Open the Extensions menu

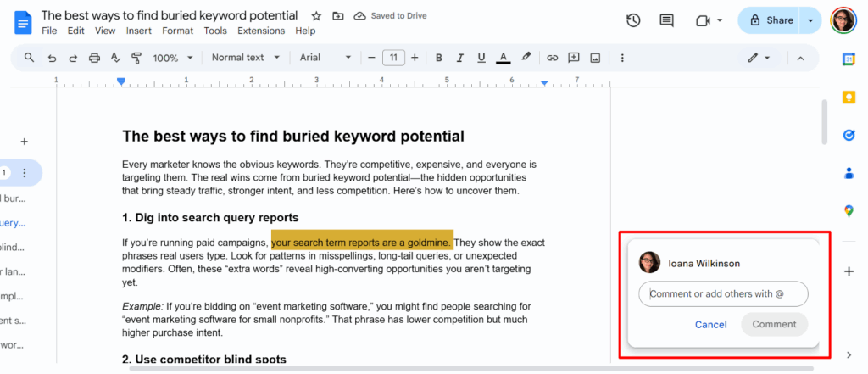tap(261, 31)
